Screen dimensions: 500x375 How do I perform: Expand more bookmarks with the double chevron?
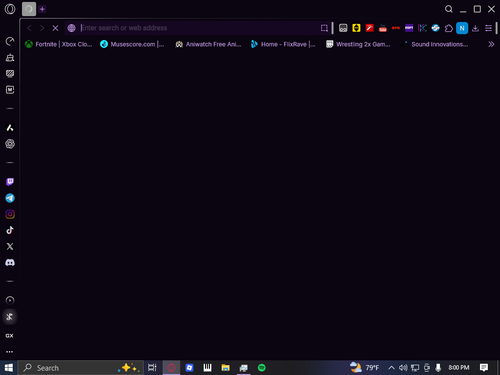[491, 44]
